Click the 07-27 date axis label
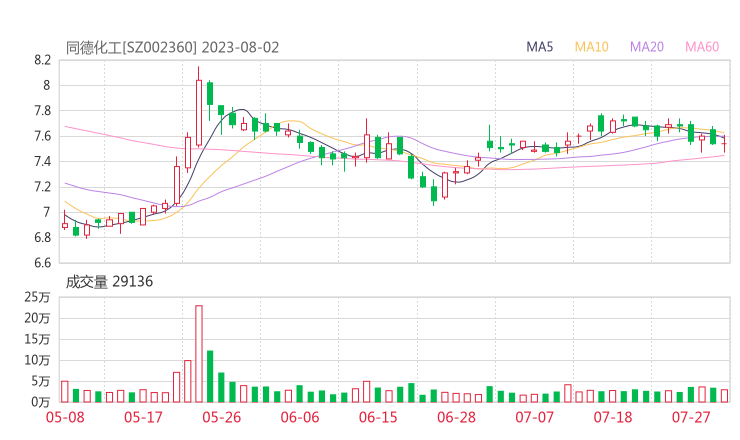 (x=691, y=417)
